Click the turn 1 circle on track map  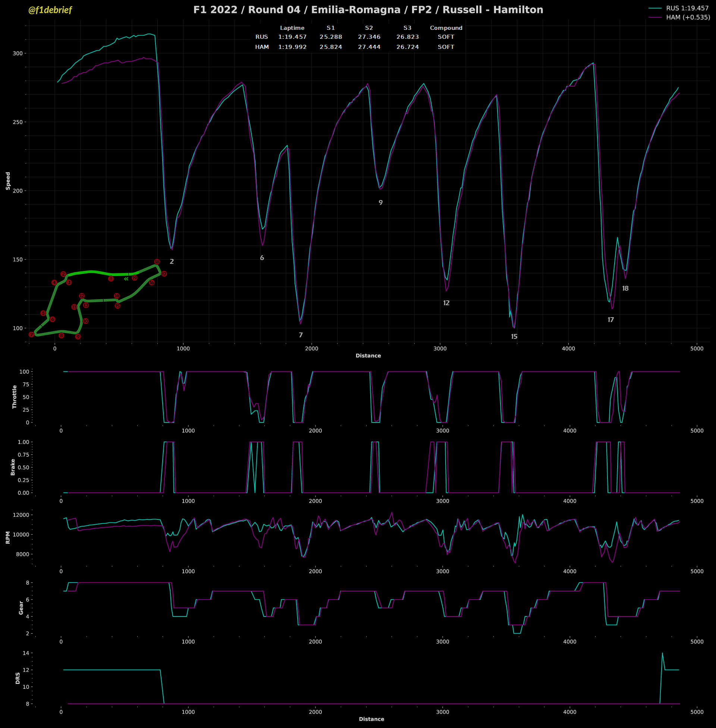[110, 279]
